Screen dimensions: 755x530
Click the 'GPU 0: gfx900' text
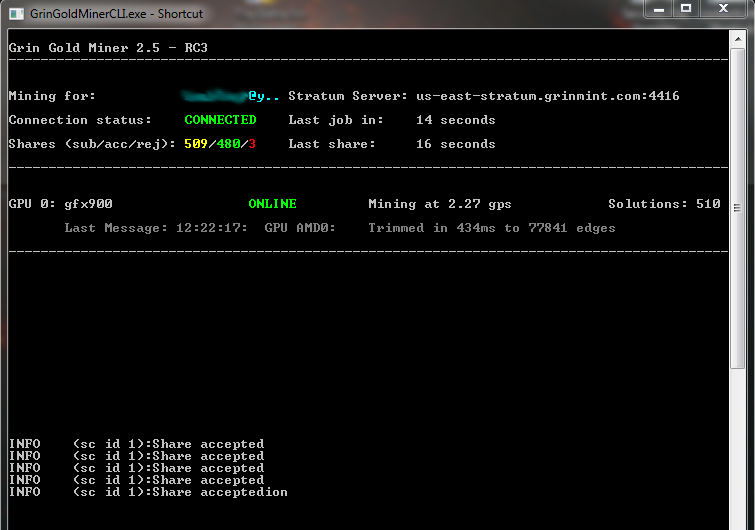pos(61,204)
